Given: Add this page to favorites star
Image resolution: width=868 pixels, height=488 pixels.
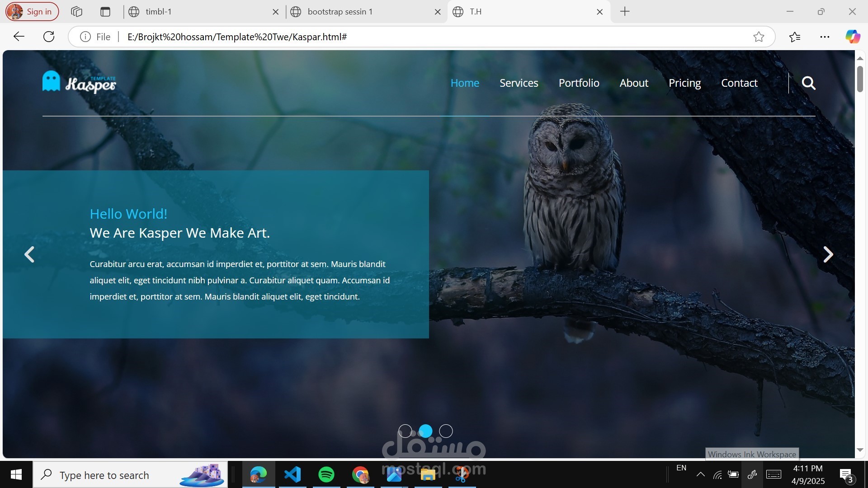Looking at the screenshot, I should pos(759,37).
